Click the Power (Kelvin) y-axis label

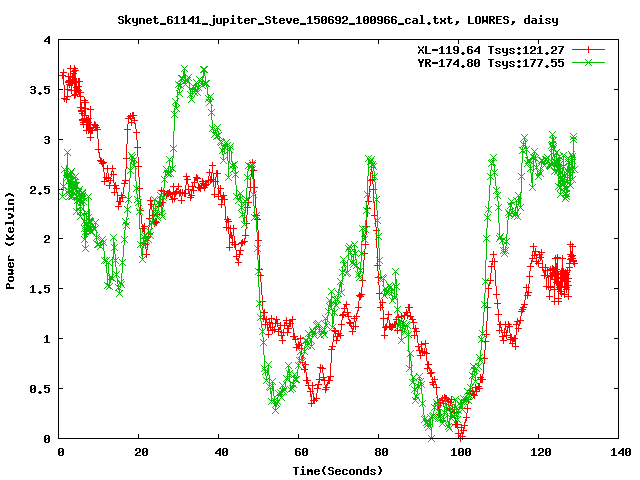tap(10, 241)
